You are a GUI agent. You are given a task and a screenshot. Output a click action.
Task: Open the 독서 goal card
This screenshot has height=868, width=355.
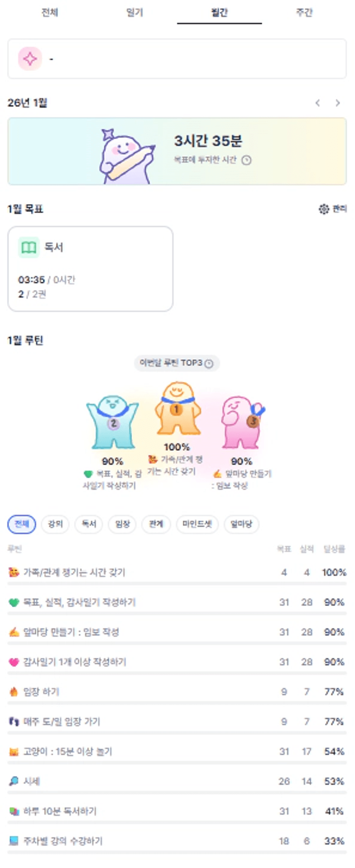tap(90, 269)
